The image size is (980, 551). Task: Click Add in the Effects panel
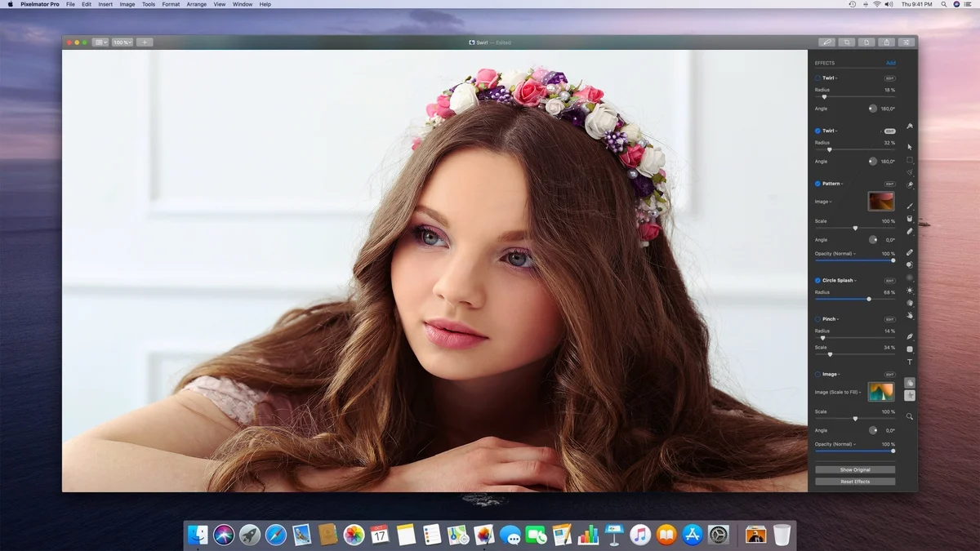[891, 63]
